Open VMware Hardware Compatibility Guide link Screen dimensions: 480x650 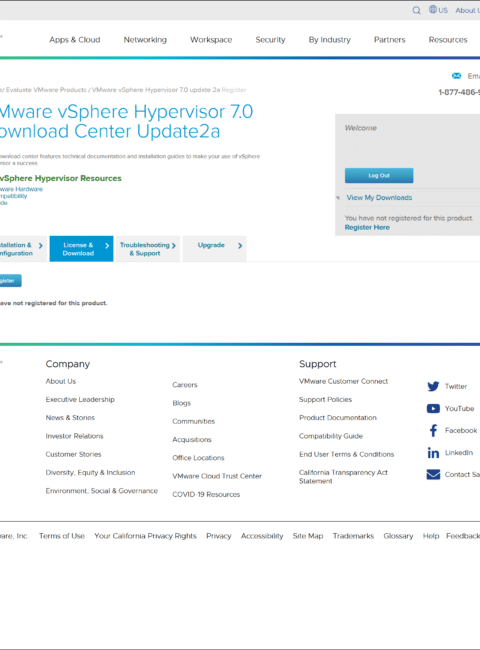point(20,196)
